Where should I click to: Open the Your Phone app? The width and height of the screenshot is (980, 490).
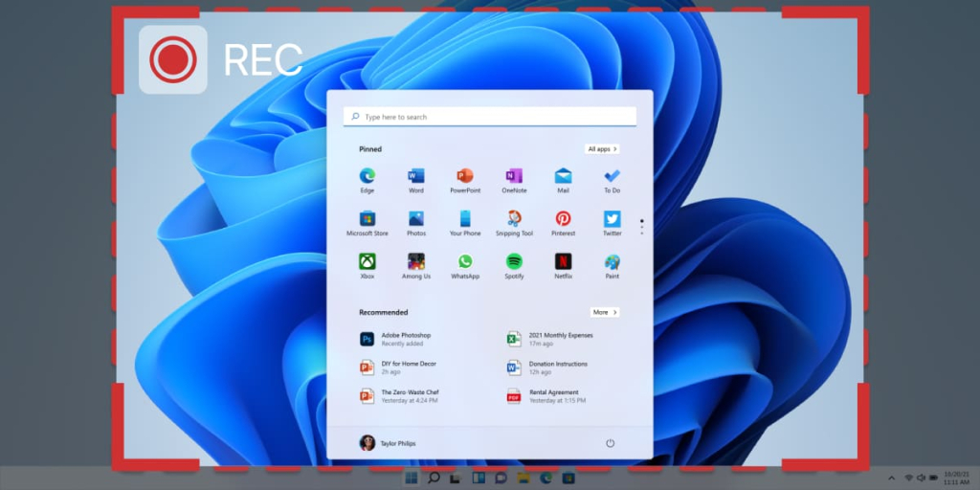(465, 224)
